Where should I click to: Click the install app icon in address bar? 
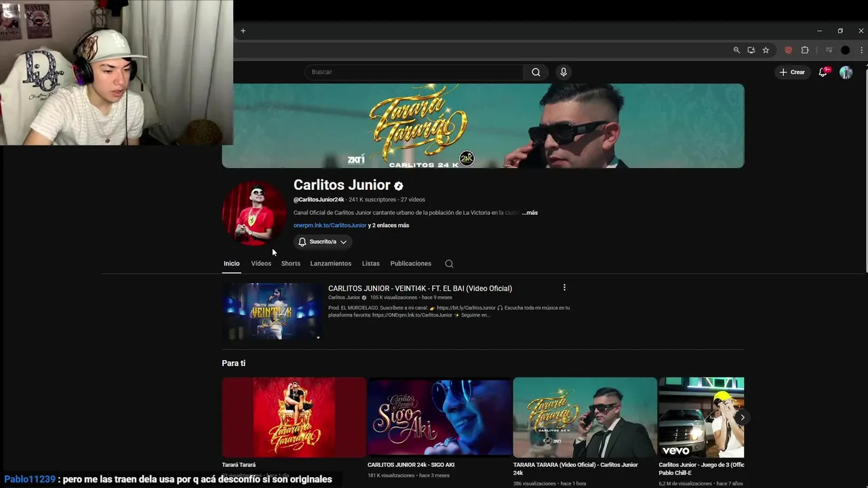pyautogui.click(x=751, y=50)
